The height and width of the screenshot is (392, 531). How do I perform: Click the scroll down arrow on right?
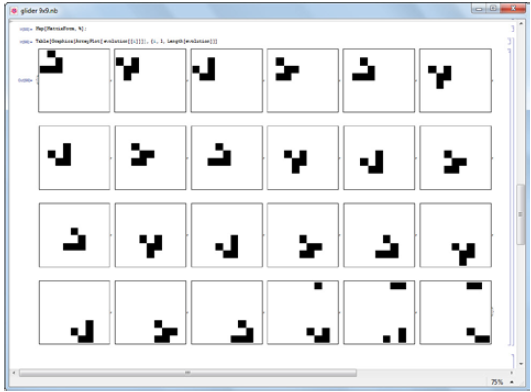pos(521,364)
